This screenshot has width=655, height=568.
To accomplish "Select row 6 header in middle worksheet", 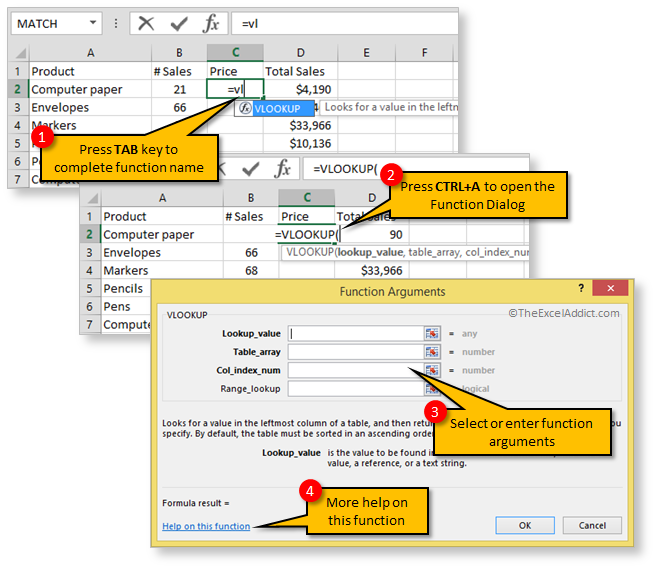I will click(90, 307).
